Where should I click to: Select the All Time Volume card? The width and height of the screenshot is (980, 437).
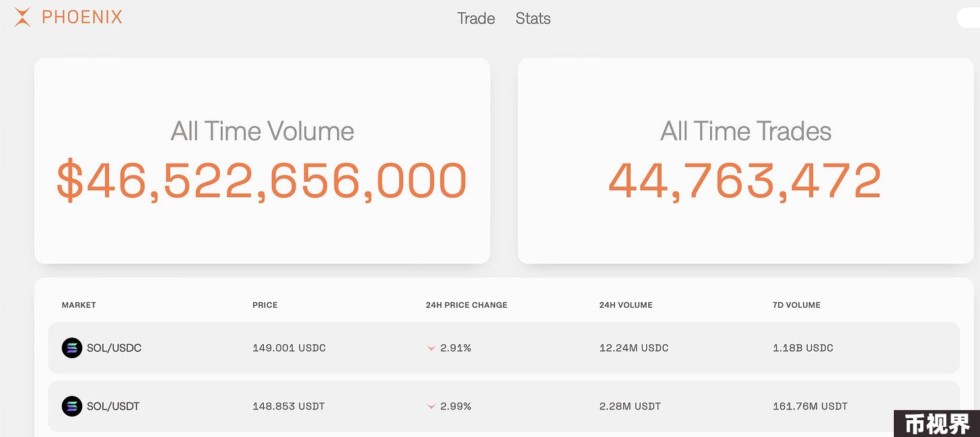click(262, 160)
